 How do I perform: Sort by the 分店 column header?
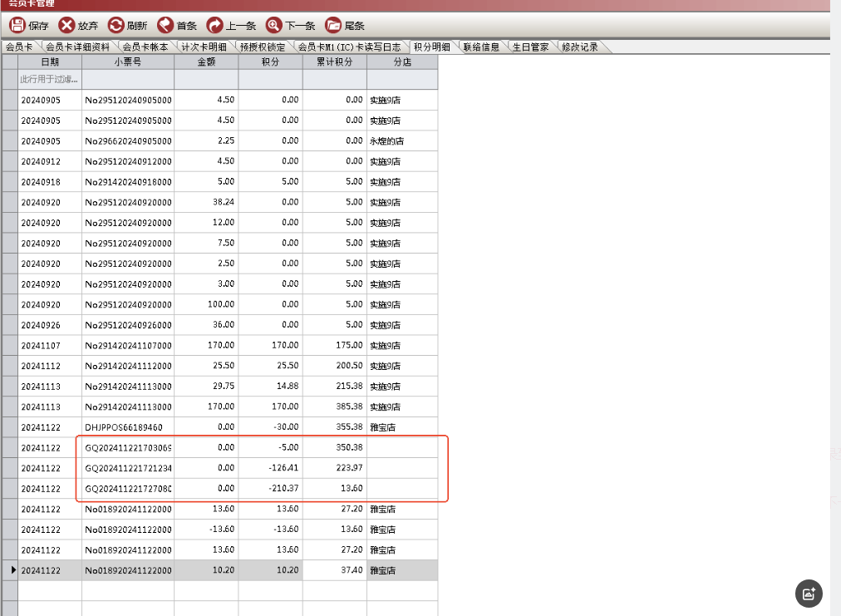pyautogui.click(x=402, y=62)
